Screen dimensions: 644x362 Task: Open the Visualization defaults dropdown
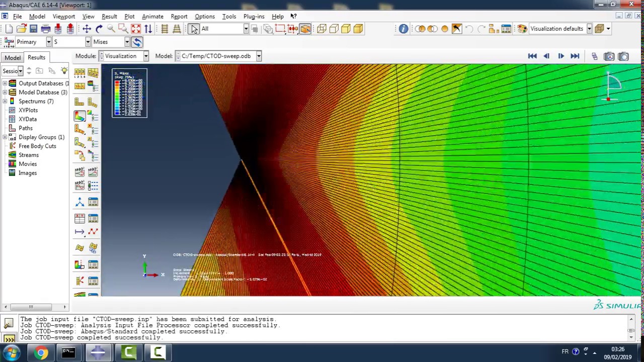tap(589, 29)
